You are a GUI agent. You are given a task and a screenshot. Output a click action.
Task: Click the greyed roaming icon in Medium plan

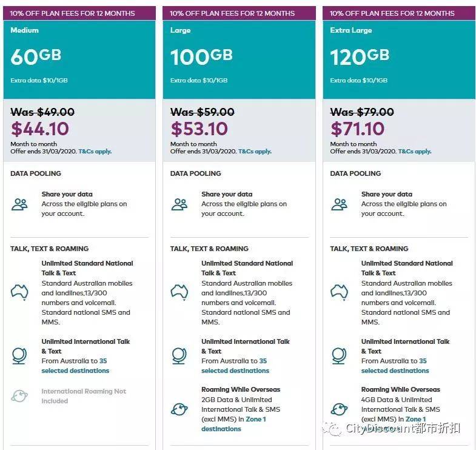click(19, 396)
